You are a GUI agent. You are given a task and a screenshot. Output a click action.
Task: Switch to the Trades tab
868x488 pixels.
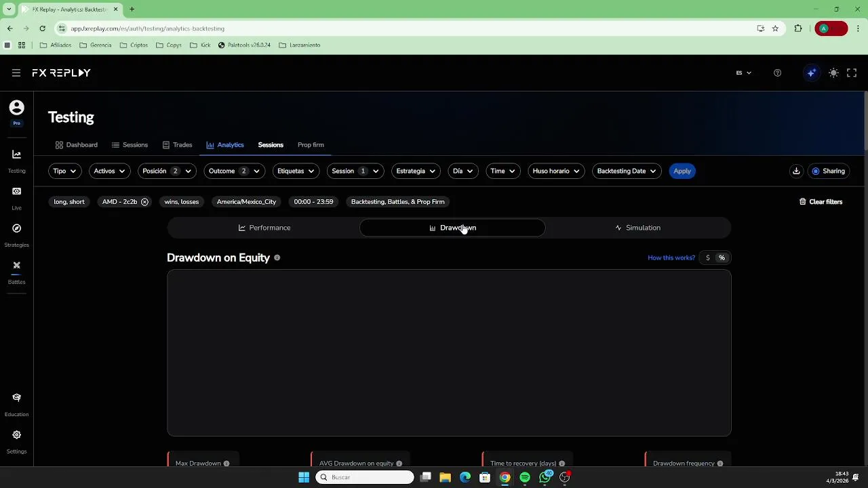[x=177, y=145]
